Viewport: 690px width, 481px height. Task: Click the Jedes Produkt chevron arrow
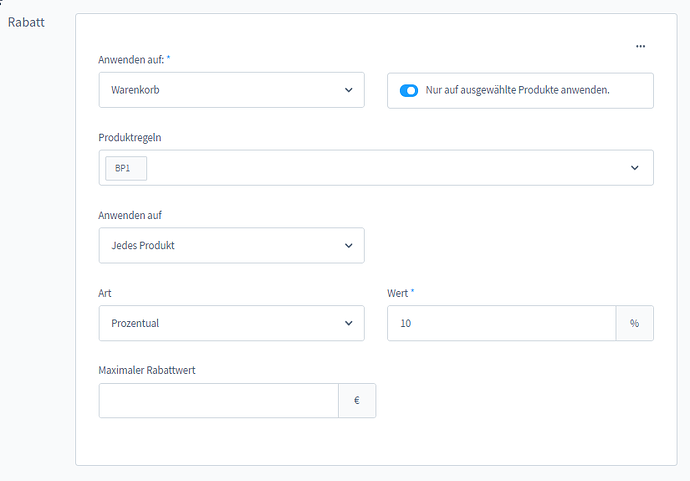click(348, 245)
